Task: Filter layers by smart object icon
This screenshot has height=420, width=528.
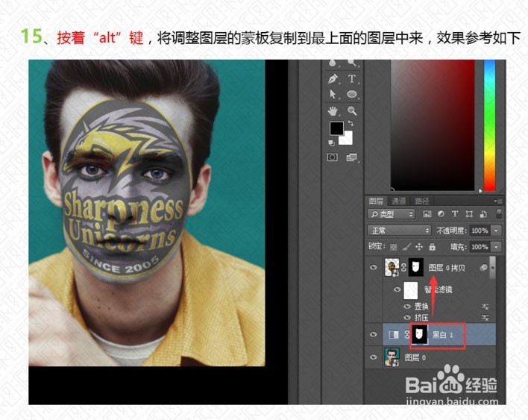Action: click(483, 214)
